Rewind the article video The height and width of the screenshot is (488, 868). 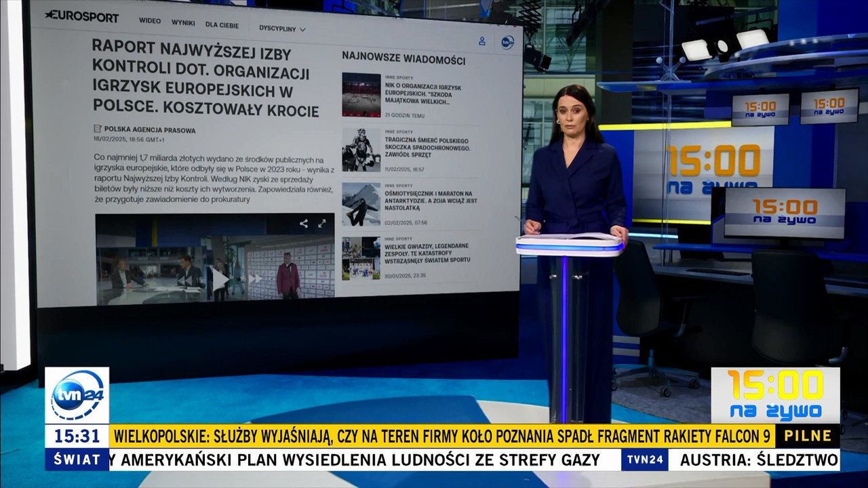pyautogui.click(x=184, y=279)
